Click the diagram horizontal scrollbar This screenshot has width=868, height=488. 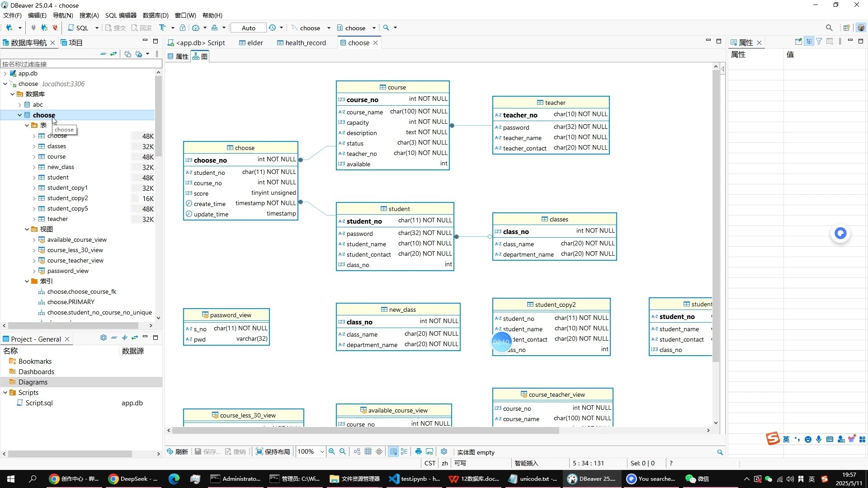point(365,431)
